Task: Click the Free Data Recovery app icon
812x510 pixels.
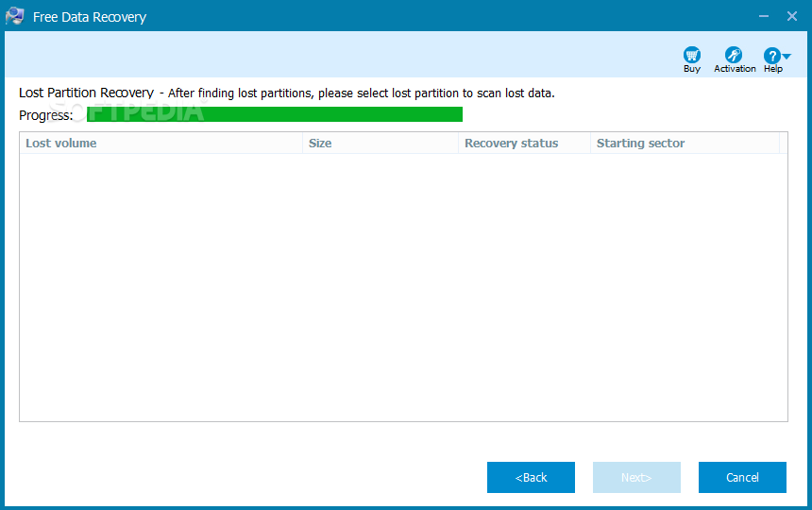Action: 14,16
